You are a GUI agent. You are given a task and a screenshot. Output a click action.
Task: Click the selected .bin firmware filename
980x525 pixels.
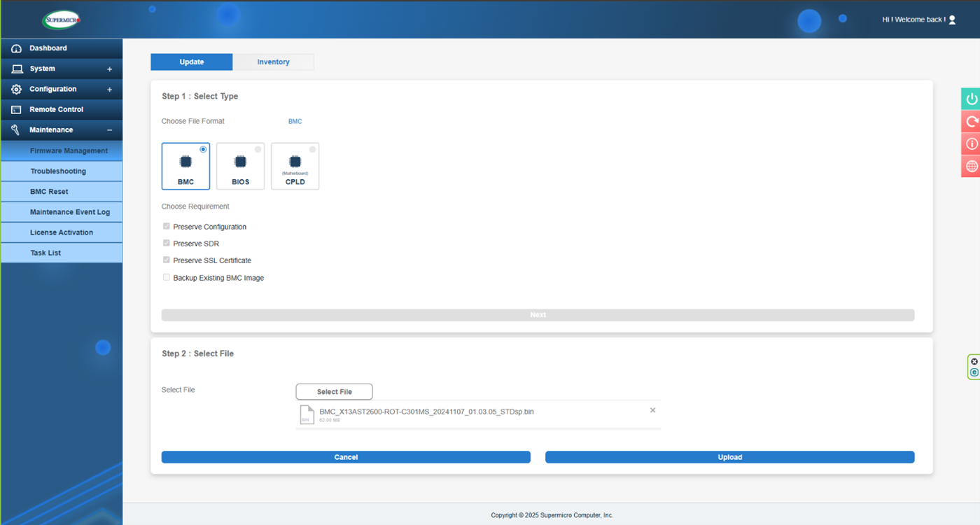pos(426,412)
